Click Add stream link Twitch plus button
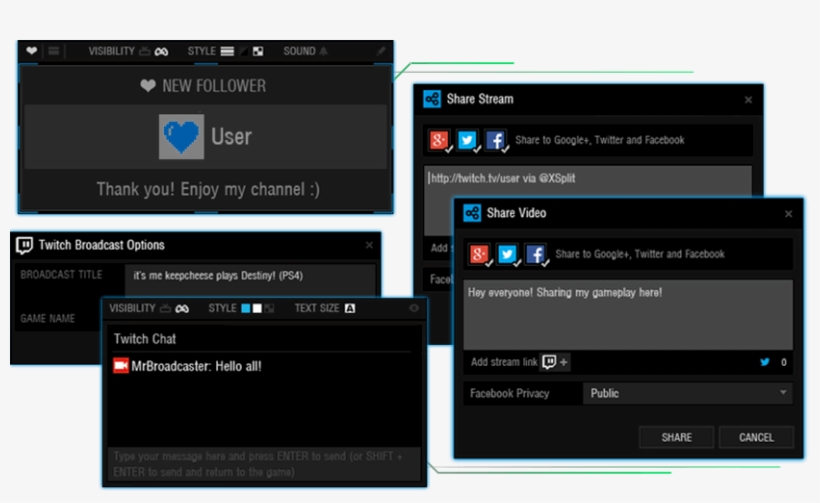This screenshot has height=503, width=820. 555,362
